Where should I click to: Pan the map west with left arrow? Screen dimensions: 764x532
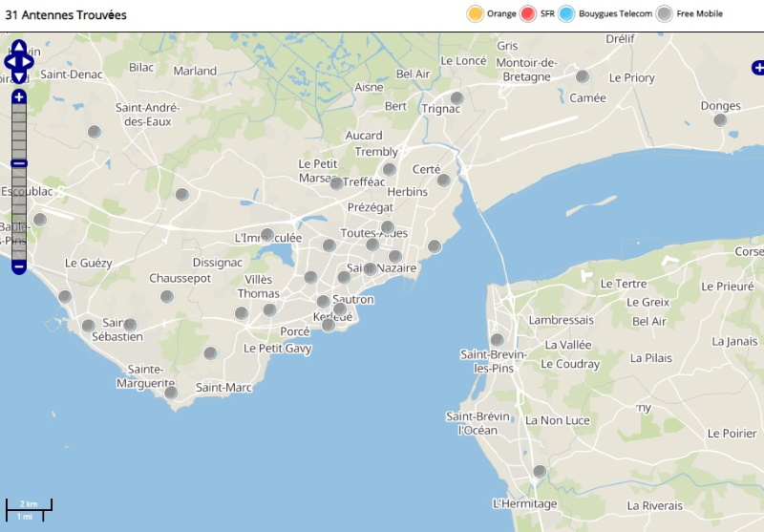pos(11,62)
